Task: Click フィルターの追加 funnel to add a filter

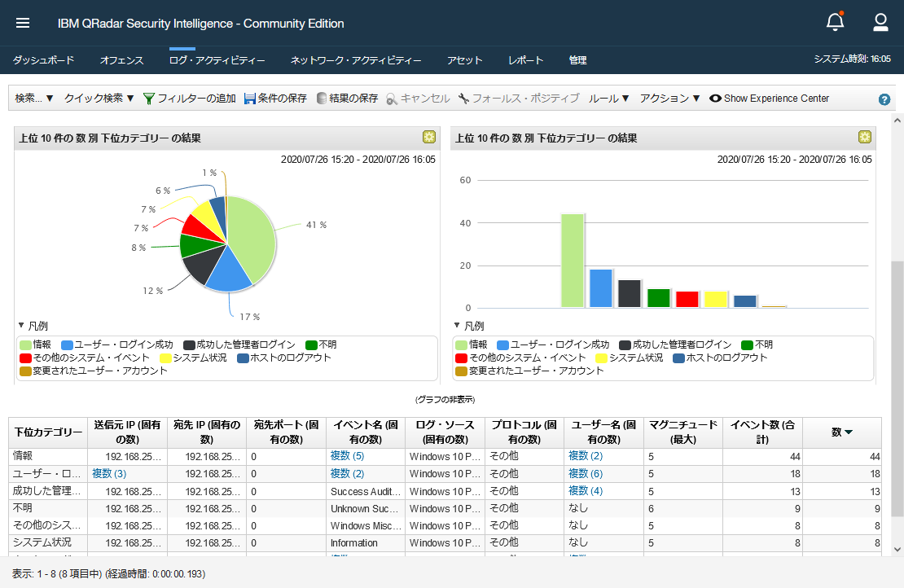Action: tap(190, 99)
